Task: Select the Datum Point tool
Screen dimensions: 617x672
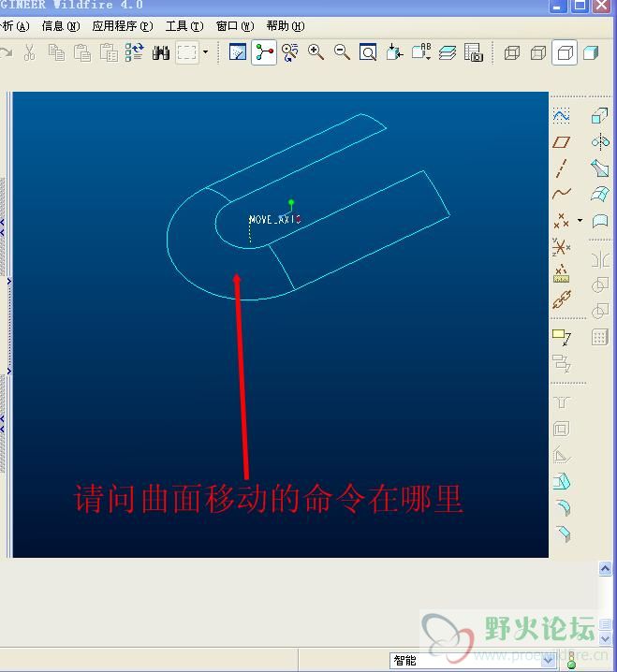Action: point(561,221)
